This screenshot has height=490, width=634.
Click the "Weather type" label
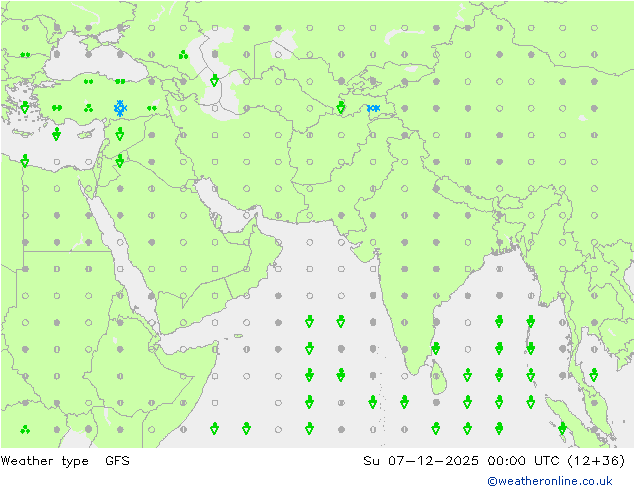pyautogui.click(x=44, y=460)
